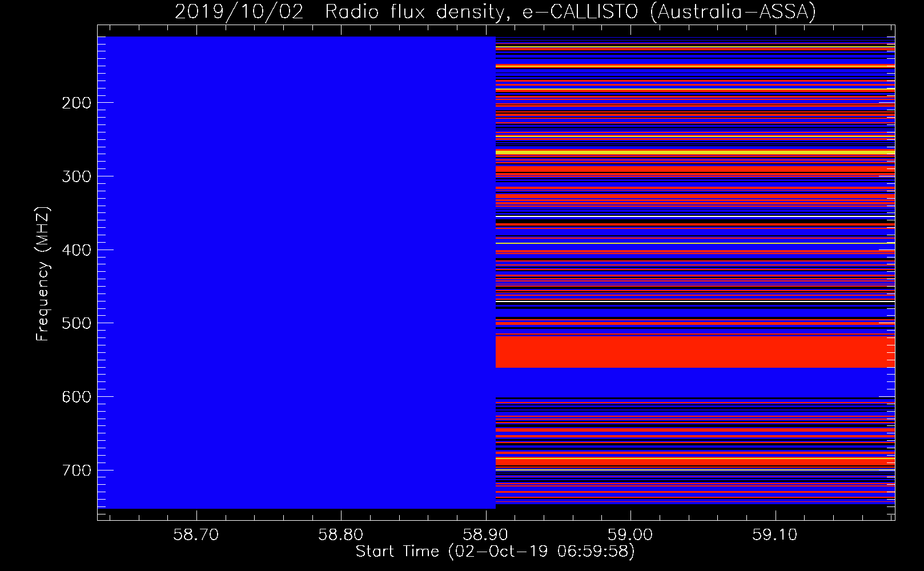
Task: Click the 58.70 time tick label
Action: pyautogui.click(x=196, y=534)
